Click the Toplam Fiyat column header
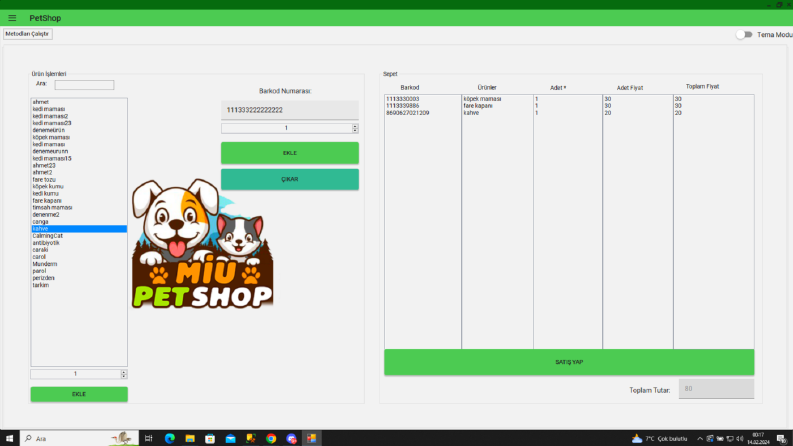The width and height of the screenshot is (793, 446). click(x=702, y=86)
